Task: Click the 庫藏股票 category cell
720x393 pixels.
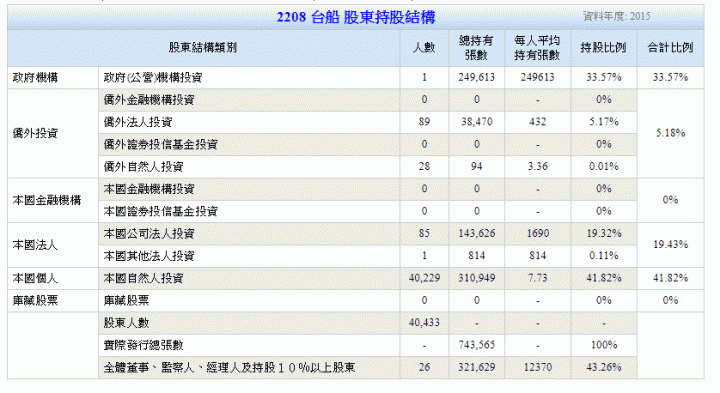Action: pos(35,301)
